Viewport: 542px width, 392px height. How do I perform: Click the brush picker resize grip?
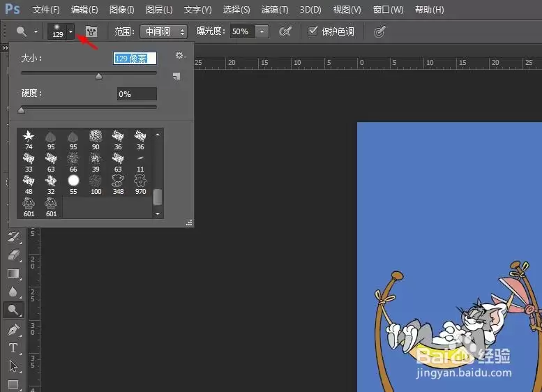[189, 223]
